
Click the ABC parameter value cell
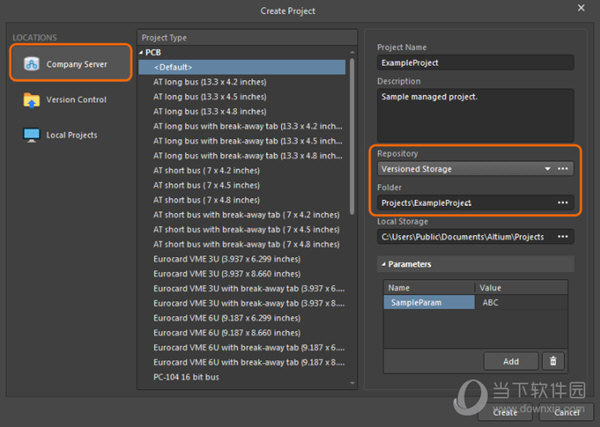521,302
